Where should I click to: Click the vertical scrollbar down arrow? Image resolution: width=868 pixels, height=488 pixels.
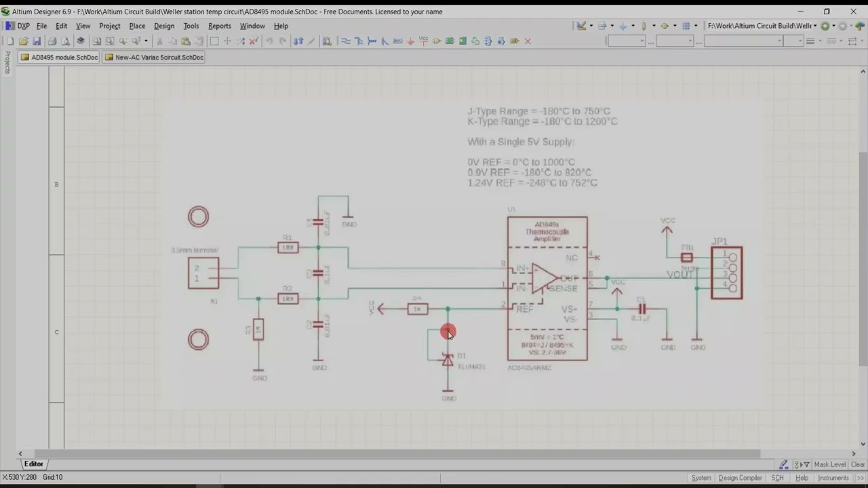863,444
